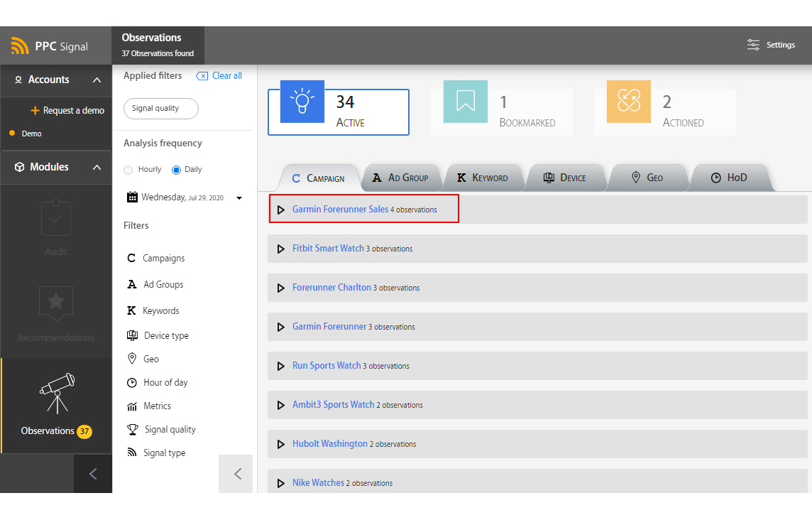The width and height of the screenshot is (812, 520).
Task: Click the Ad Groups filter A icon
Action: (132, 284)
